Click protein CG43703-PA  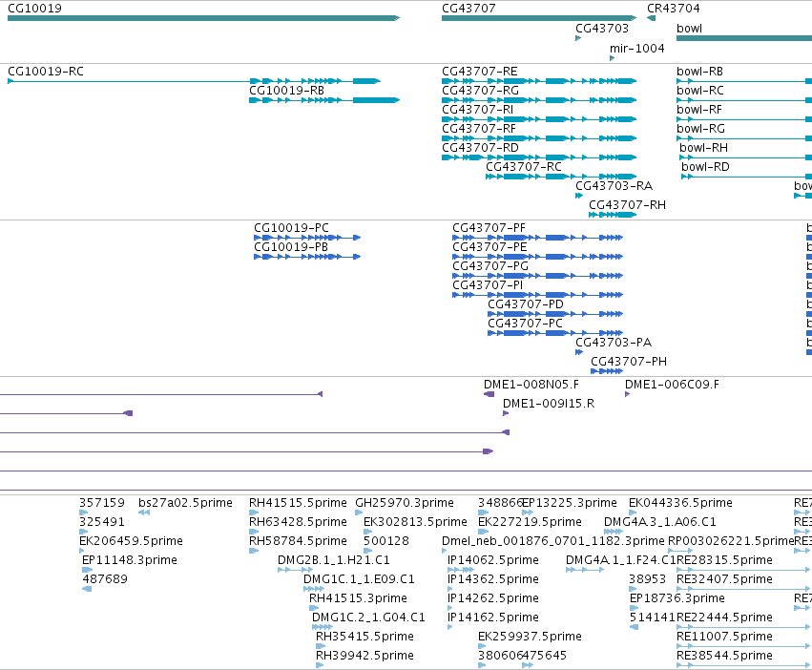tap(579, 352)
